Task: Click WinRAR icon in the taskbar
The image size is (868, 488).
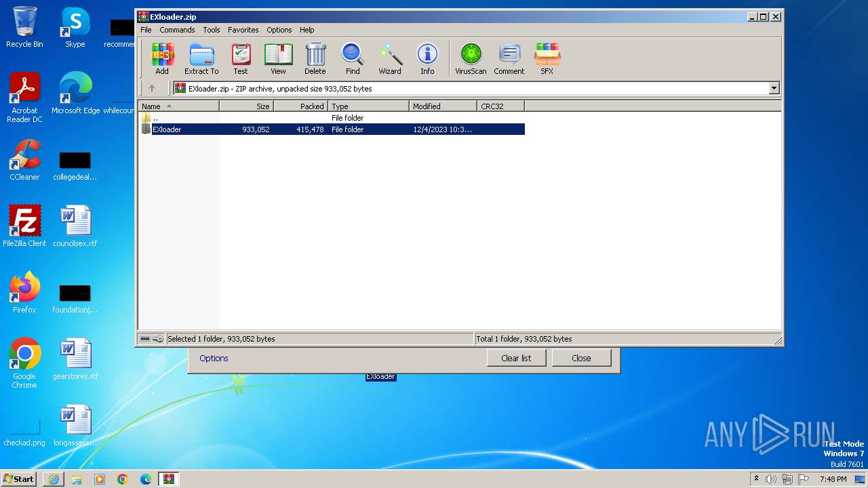Action: pyautogui.click(x=169, y=479)
